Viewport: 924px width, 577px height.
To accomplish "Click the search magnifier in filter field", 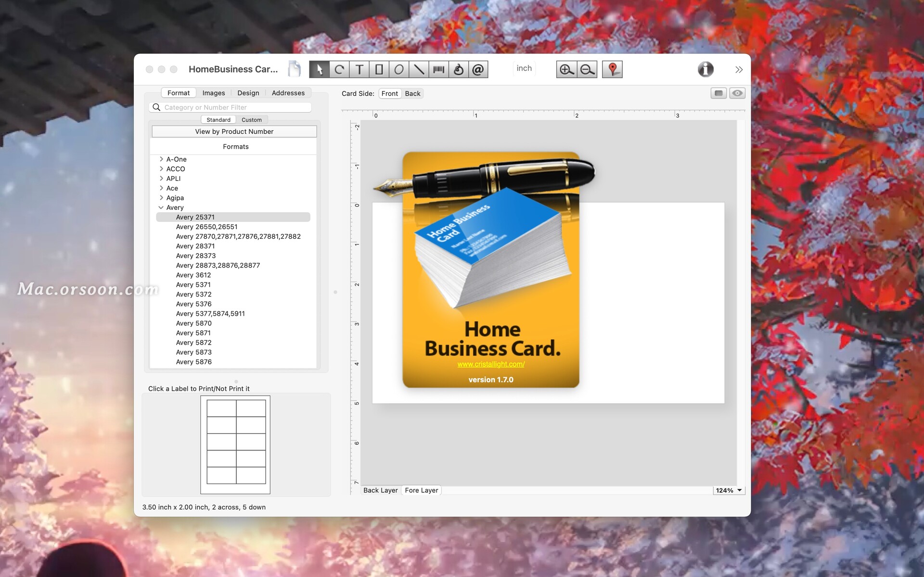I will (156, 107).
